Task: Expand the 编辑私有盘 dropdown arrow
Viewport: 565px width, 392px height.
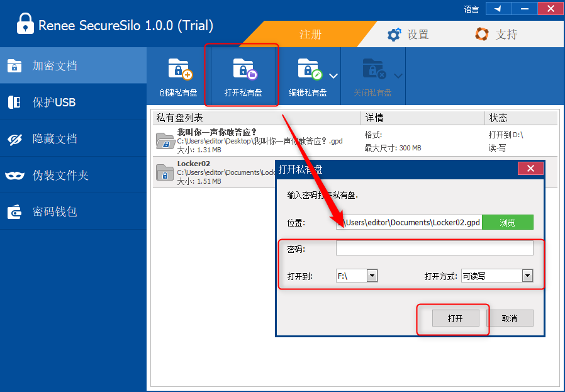Action: (333, 76)
